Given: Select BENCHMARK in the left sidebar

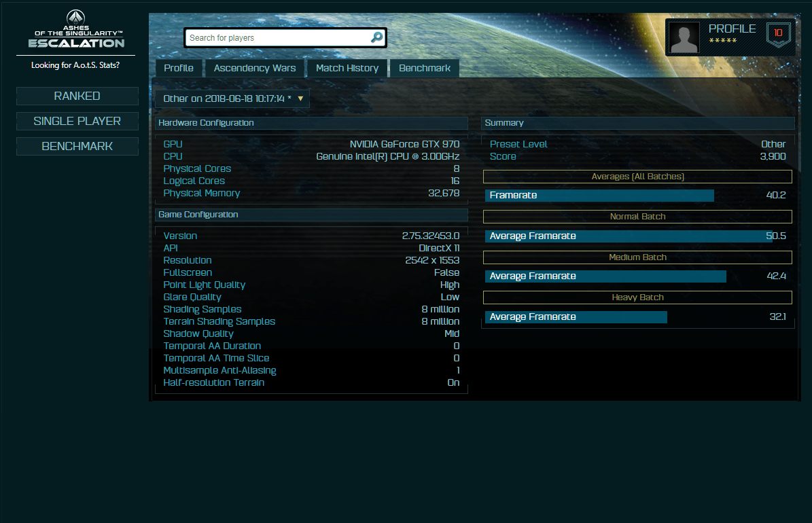Looking at the screenshot, I should click(x=77, y=146).
